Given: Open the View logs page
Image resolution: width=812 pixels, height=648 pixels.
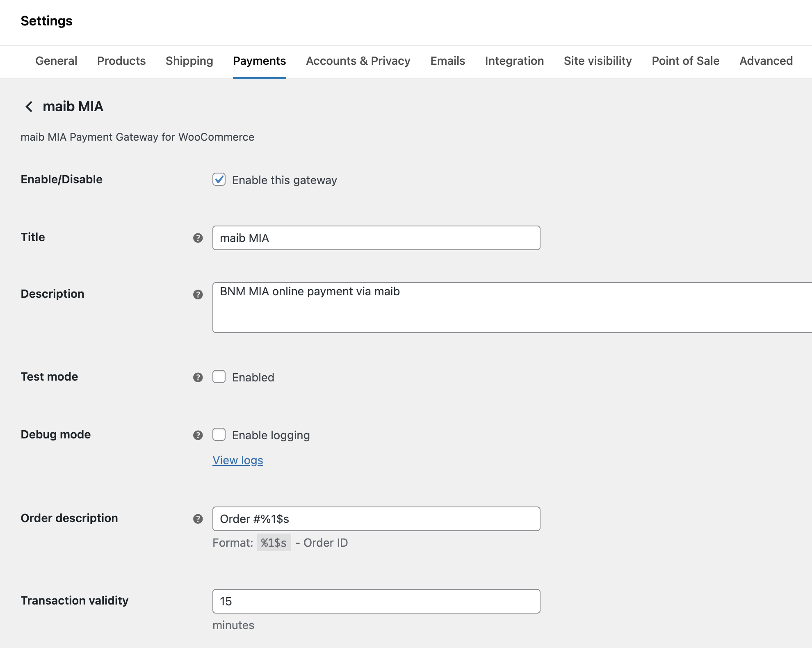Looking at the screenshot, I should tap(237, 460).
